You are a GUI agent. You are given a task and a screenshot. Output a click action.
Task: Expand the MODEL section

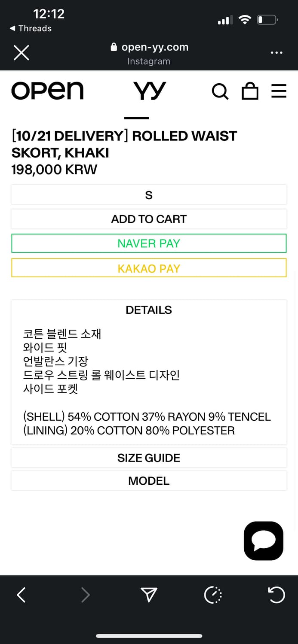coord(149,481)
